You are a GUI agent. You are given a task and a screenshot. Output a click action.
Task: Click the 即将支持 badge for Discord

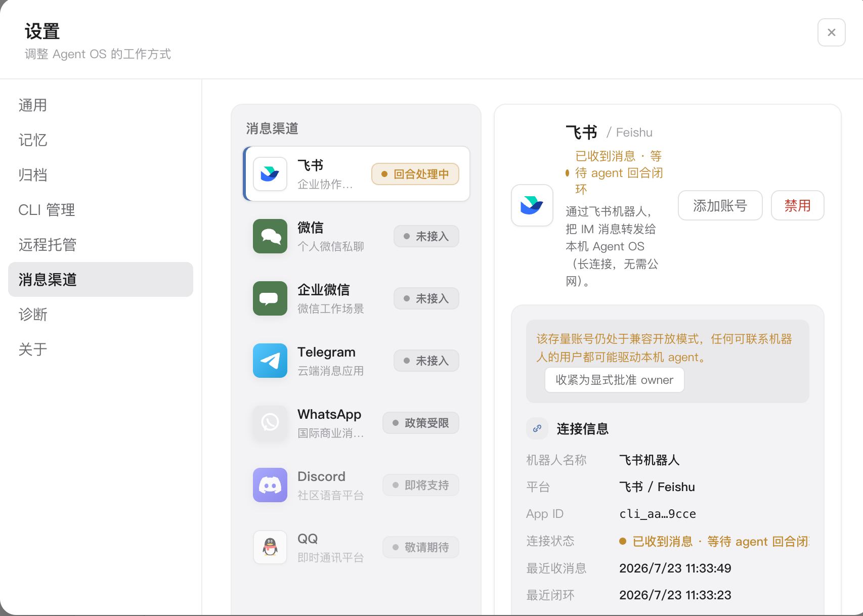pos(421,485)
